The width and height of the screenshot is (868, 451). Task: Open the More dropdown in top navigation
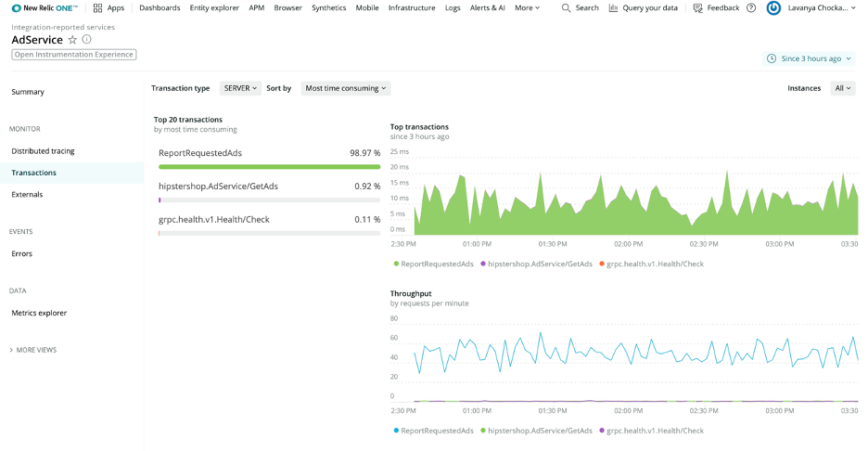[527, 7]
